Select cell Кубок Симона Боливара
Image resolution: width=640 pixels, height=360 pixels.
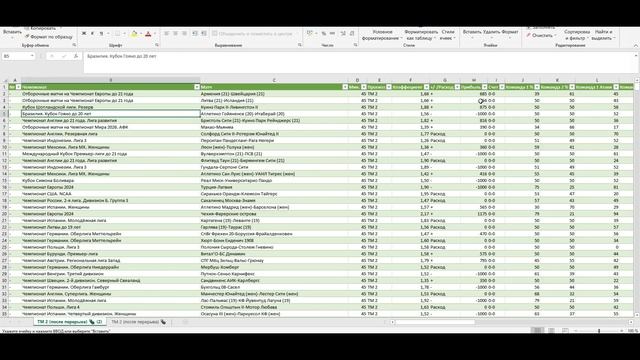[x=111, y=180]
